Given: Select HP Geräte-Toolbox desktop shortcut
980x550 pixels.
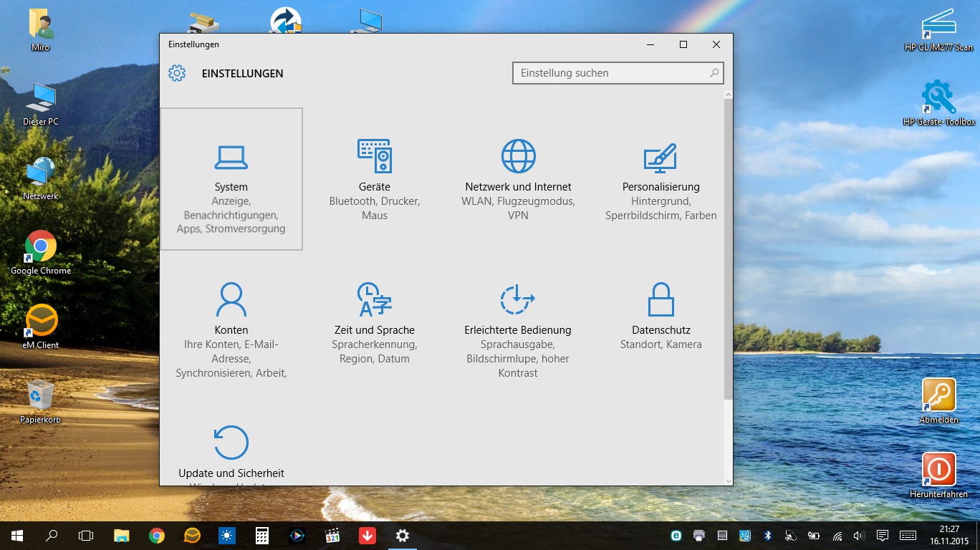Looking at the screenshot, I should point(938,103).
